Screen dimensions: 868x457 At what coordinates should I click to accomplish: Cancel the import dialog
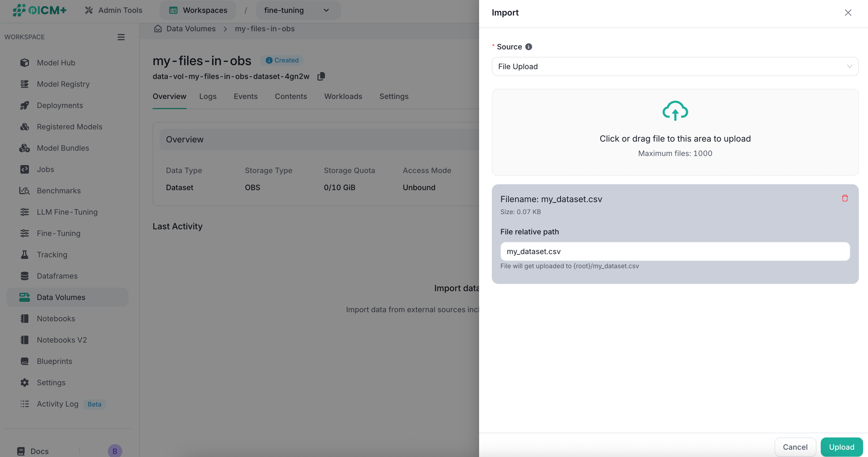coord(795,447)
